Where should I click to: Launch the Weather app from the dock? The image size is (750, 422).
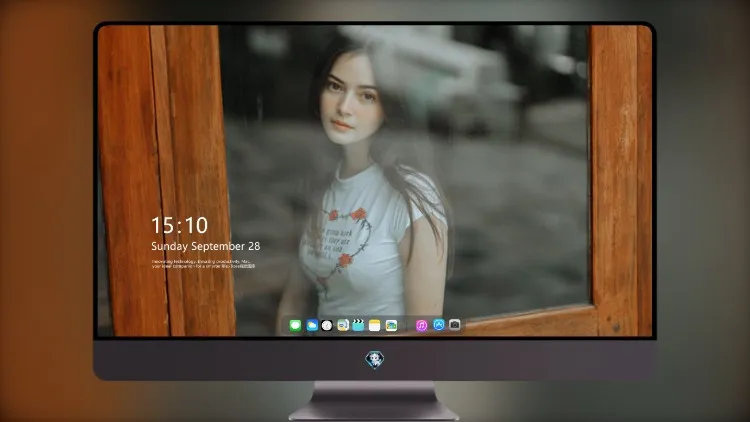312,325
